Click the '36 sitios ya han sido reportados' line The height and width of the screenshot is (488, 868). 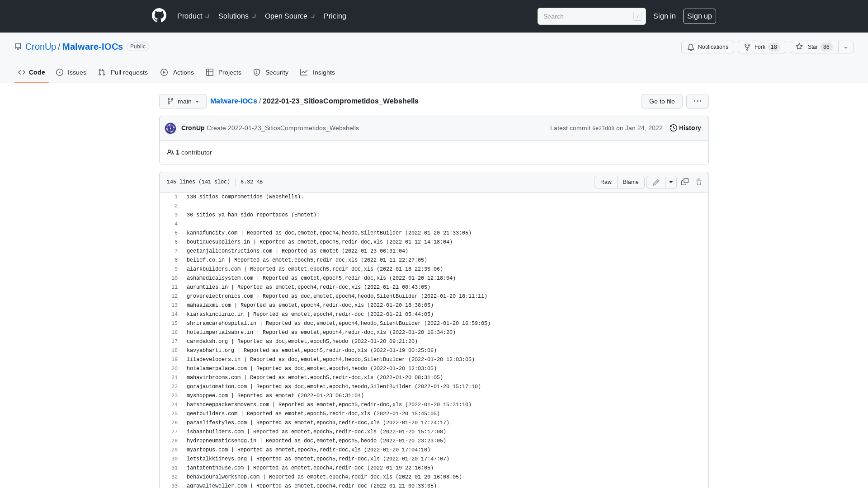click(x=253, y=215)
